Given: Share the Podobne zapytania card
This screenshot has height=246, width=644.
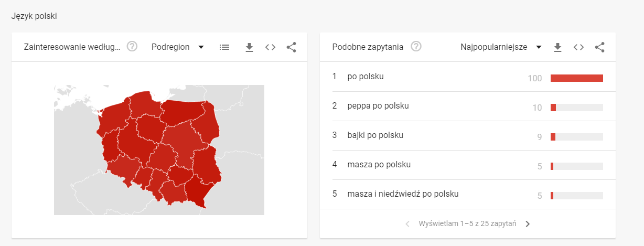Looking at the screenshot, I should click(600, 47).
